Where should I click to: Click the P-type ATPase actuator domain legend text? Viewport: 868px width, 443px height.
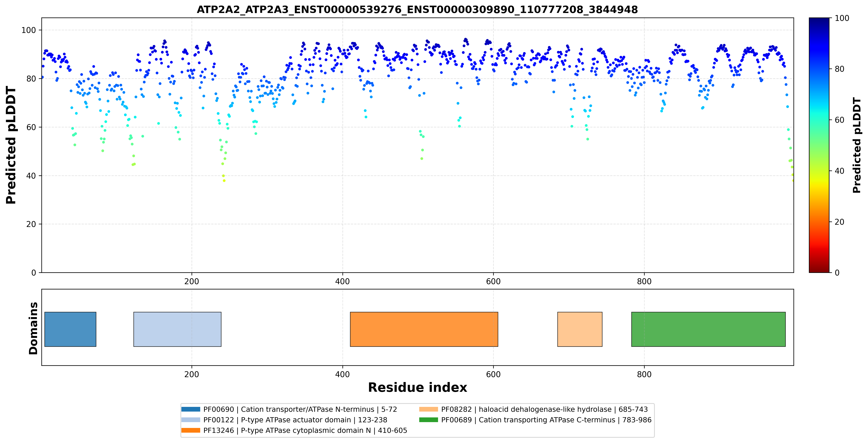(x=296, y=420)
